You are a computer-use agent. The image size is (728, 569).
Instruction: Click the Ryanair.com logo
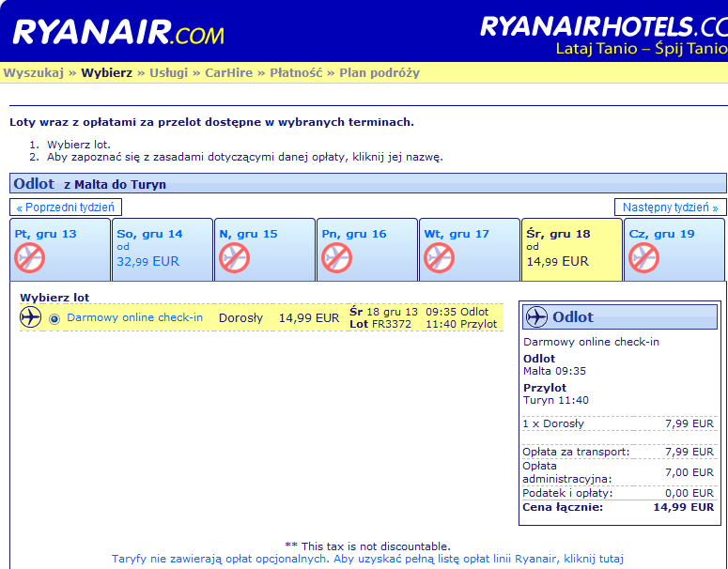tap(118, 32)
